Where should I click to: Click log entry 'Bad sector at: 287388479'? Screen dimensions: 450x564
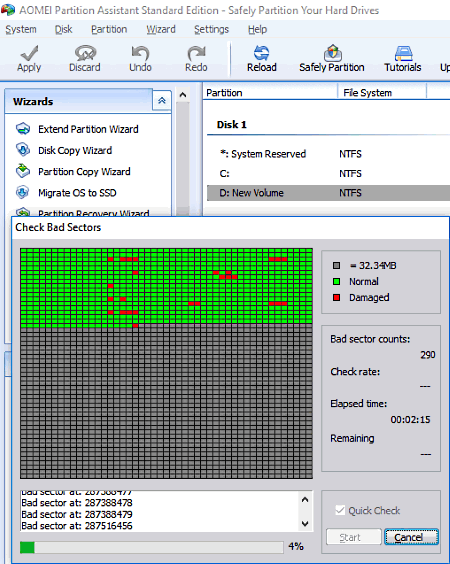point(77,514)
